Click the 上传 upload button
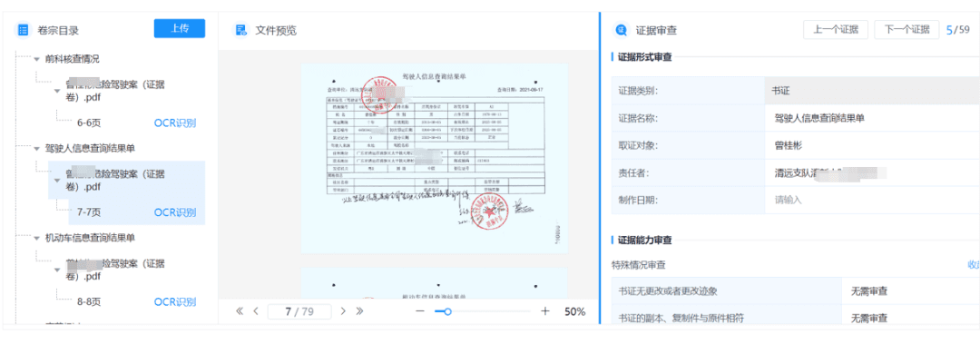Image resolution: width=980 pixels, height=354 pixels. [x=180, y=29]
